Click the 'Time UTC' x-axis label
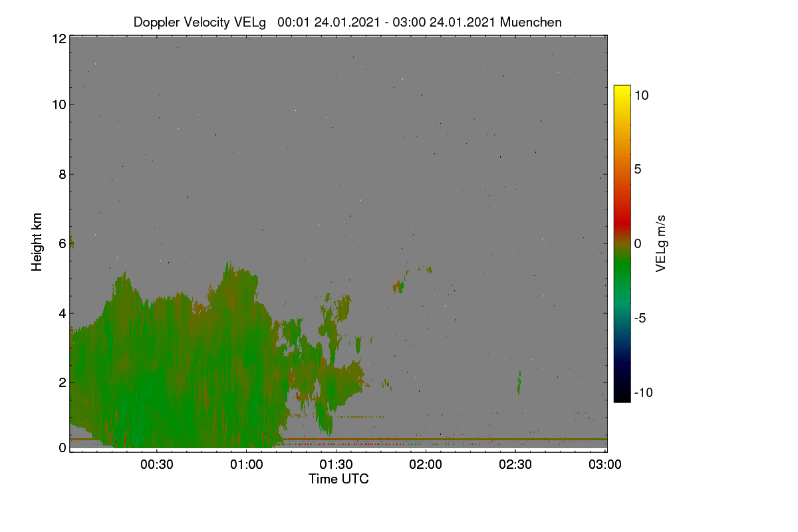Image resolution: width=798 pixels, height=532 pixels. click(x=338, y=479)
